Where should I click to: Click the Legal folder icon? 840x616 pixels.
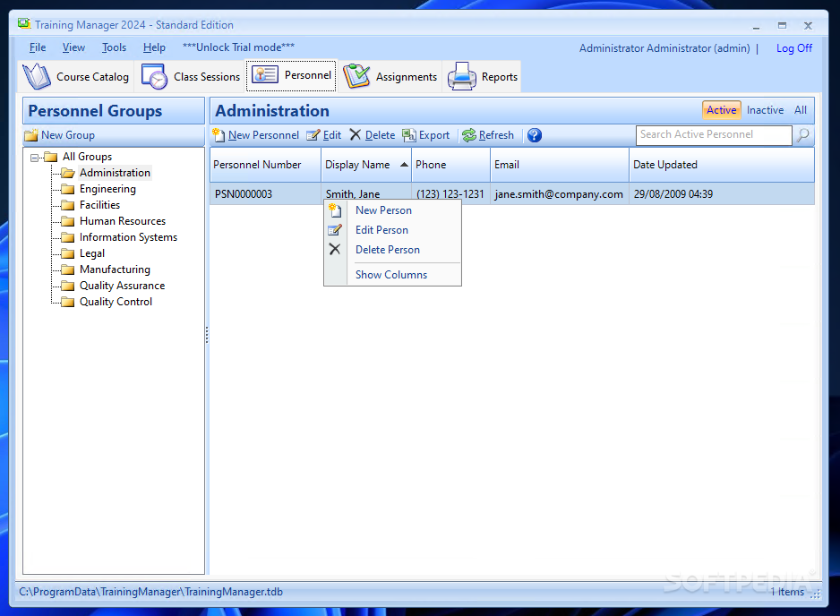pos(67,252)
